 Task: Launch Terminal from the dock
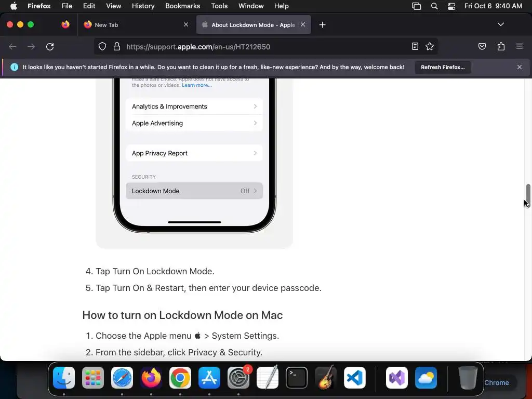tap(297, 378)
